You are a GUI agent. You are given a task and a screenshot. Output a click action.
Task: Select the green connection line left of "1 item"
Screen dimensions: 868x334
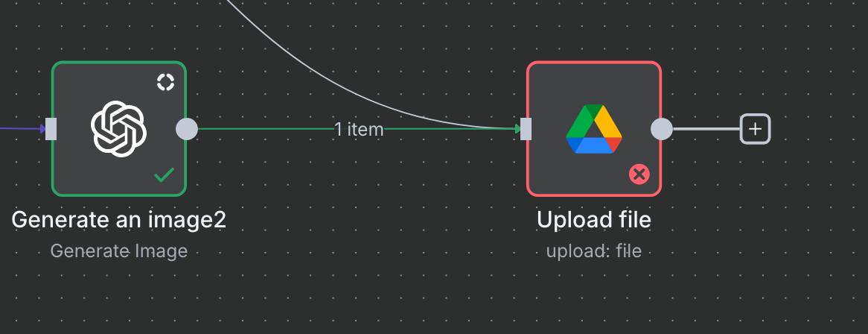[266, 129]
